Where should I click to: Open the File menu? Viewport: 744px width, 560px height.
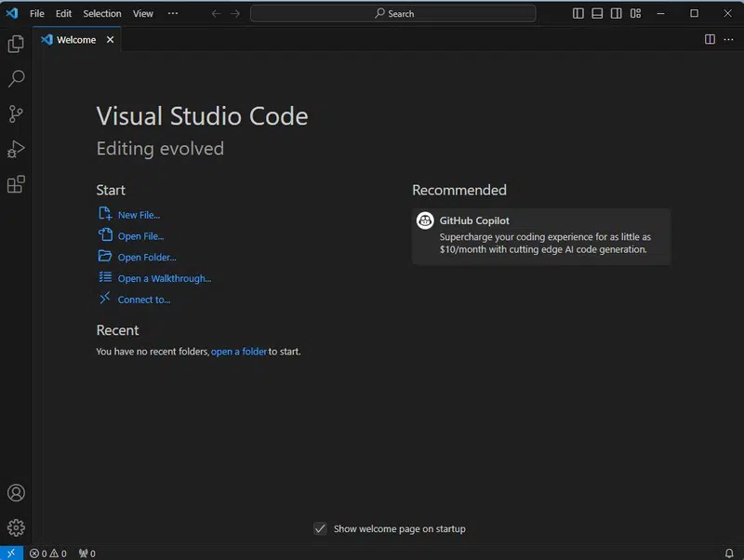pyautogui.click(x=36, y=13)
